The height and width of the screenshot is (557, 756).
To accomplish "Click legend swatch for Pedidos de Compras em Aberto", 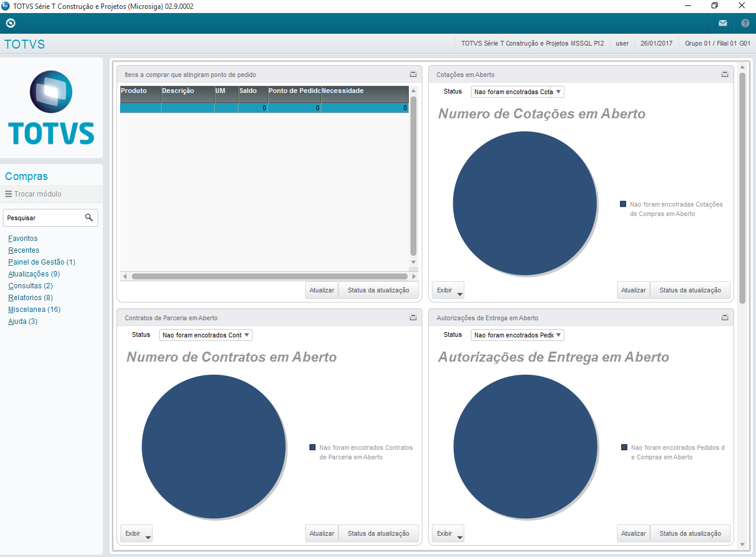I will 624,447.
